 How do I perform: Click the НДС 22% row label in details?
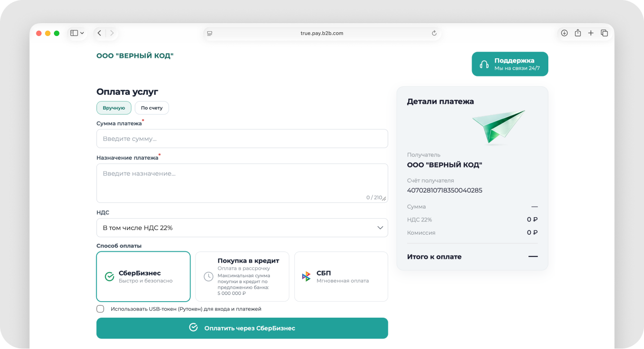pos(420,220)
